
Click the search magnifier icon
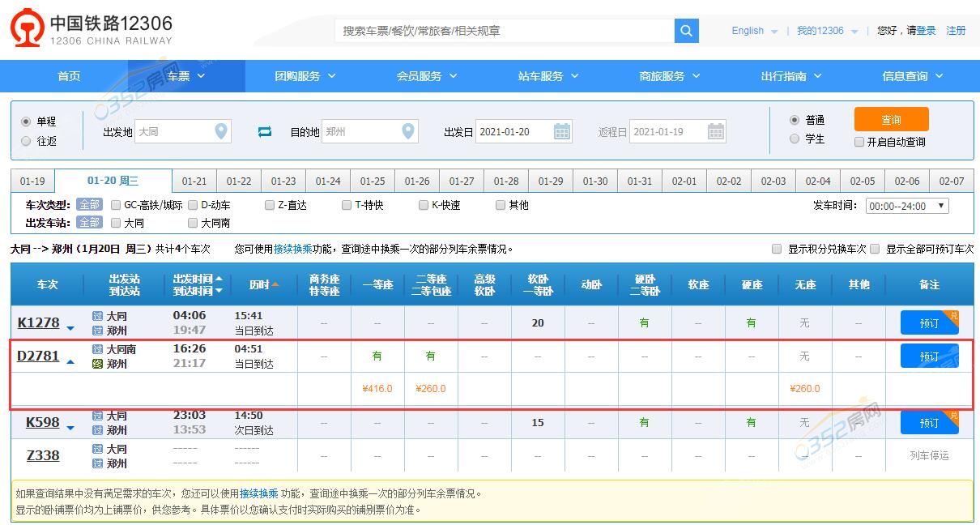point(686,31)
